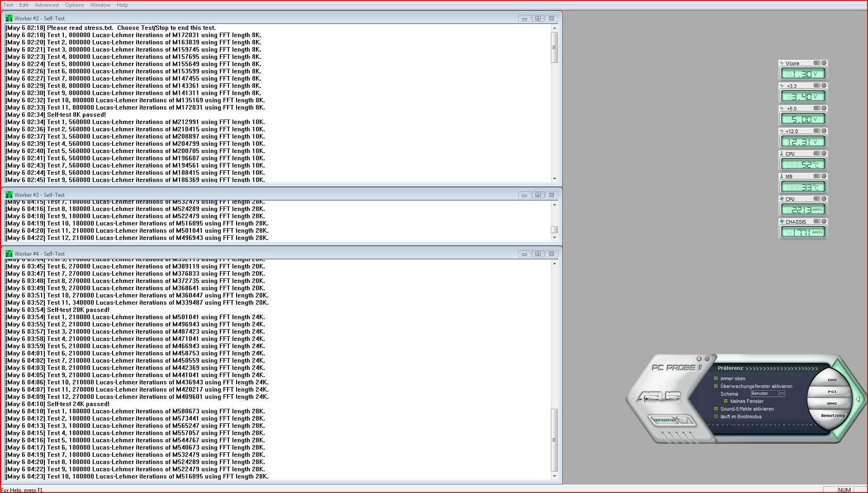Close the CPU fan widget
This screenshot has width=868, height=493.
tap(824, 199)
